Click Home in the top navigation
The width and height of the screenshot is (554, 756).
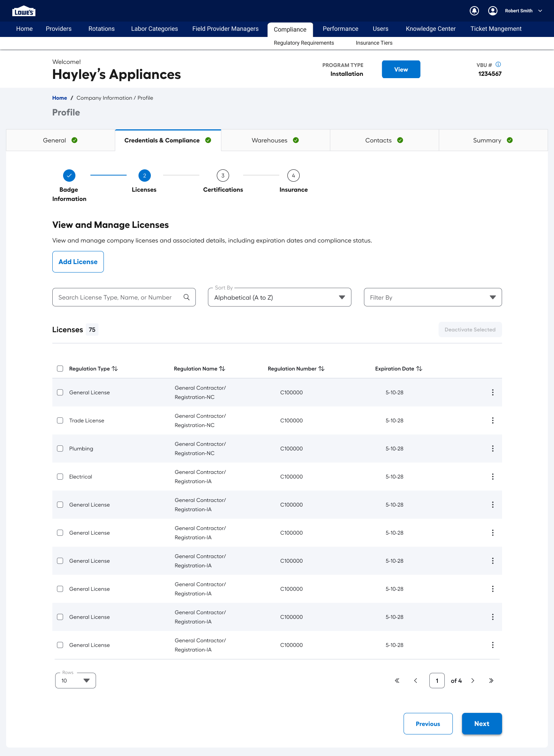click(24, 29)
